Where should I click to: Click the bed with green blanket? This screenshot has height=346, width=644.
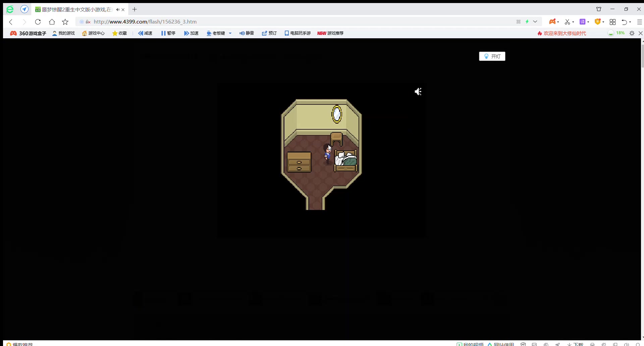click(x=346, y=161)
